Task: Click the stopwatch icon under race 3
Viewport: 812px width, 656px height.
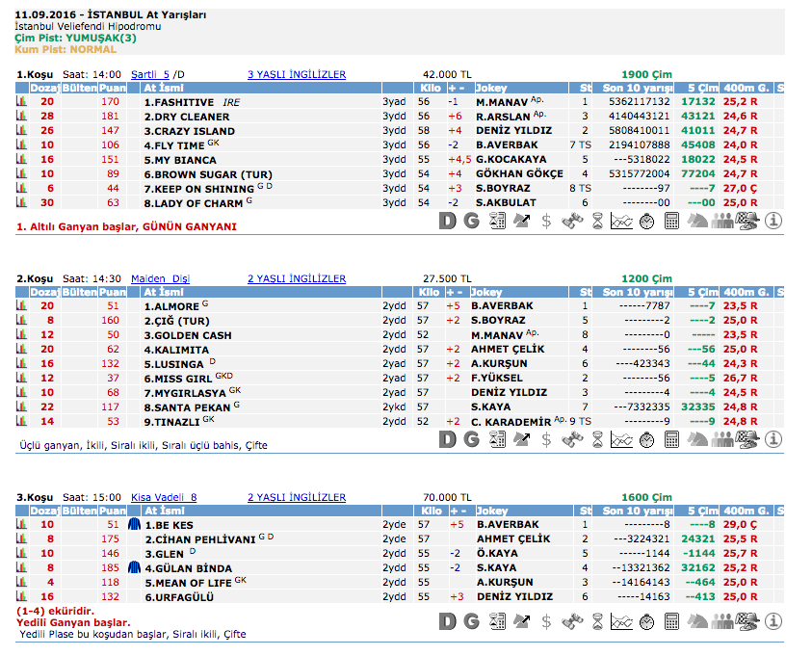Action: click(647, 620)
